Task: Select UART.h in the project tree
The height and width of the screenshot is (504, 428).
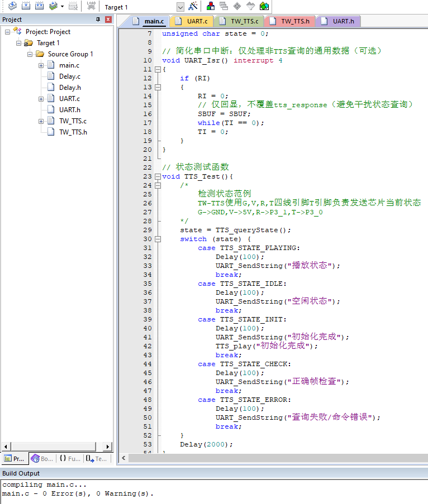Action: coord(70,110)
